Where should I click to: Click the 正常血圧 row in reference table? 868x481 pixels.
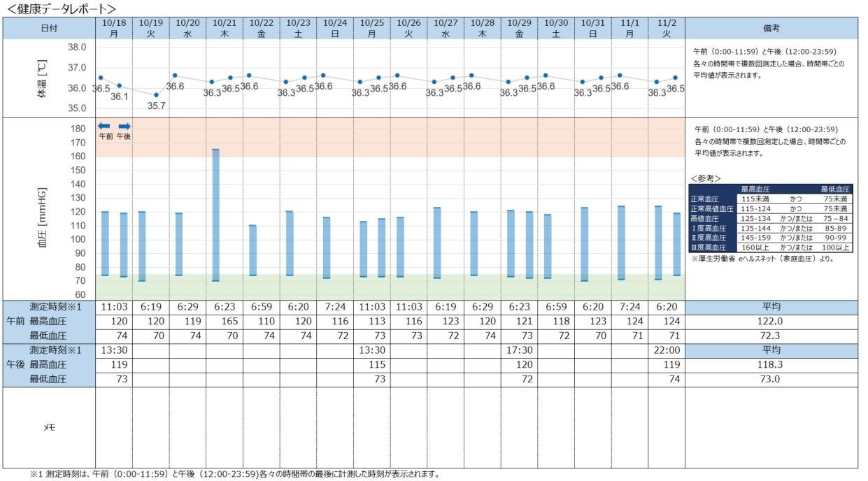[771, 199]
